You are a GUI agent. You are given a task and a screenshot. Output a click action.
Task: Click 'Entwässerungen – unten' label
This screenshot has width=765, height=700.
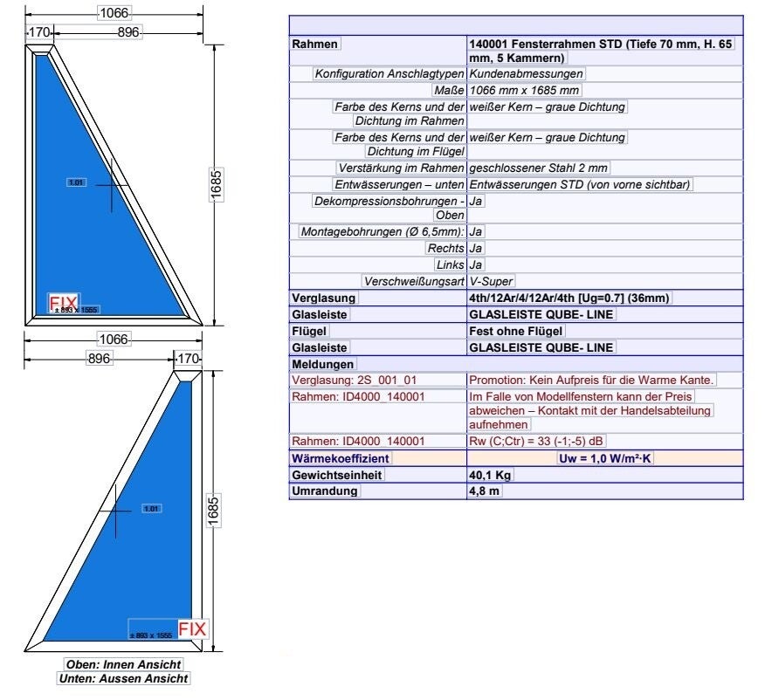point(399,184)
